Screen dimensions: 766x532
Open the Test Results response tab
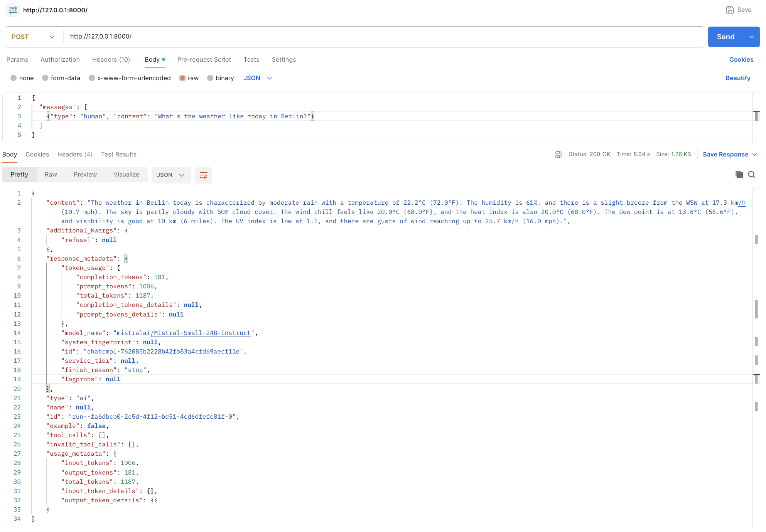(x=118, y=155)
